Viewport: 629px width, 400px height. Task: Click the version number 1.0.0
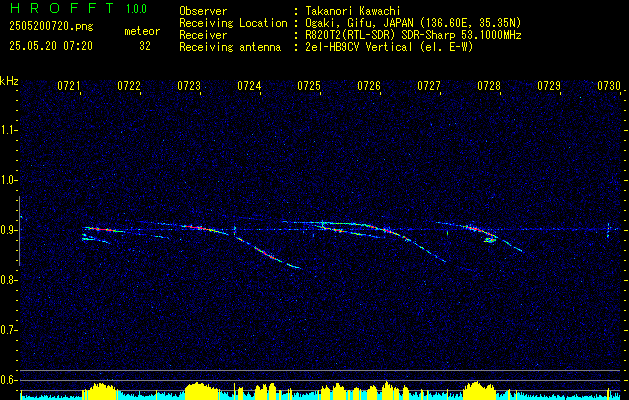click(136, 8)
